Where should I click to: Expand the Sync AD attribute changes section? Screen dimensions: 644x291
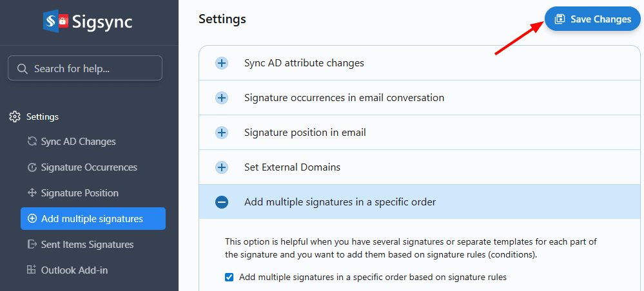pyautogui.click(x=222, y=63)
